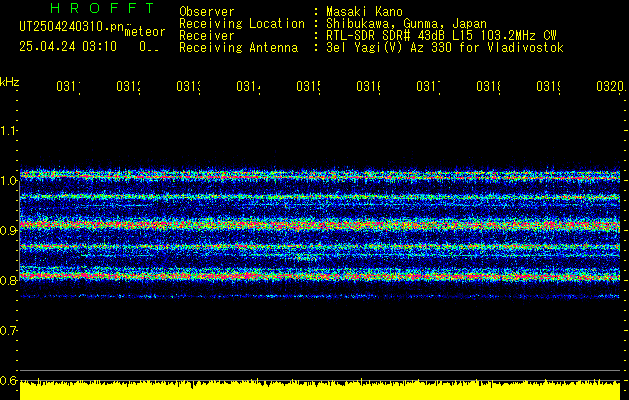Click the 0.7 frequency axis label
The width and height of the screenshot is (629, 400).
pyautogui.click(x=9, y=330)
